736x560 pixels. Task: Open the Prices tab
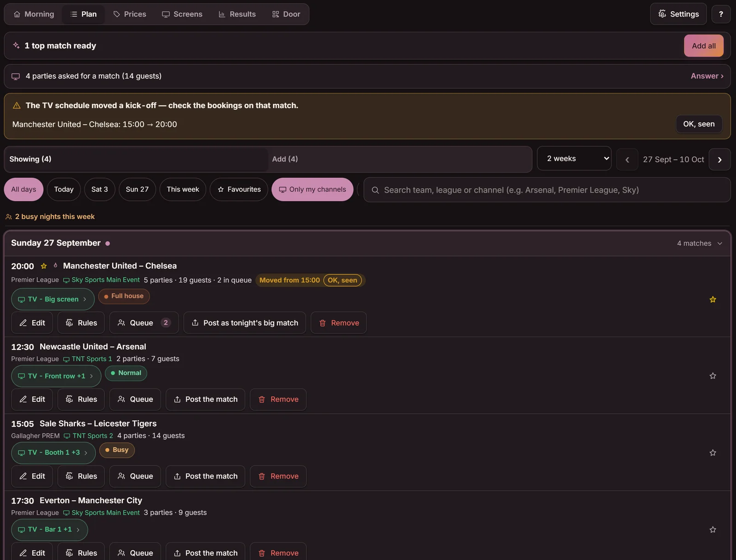(130, 14)
